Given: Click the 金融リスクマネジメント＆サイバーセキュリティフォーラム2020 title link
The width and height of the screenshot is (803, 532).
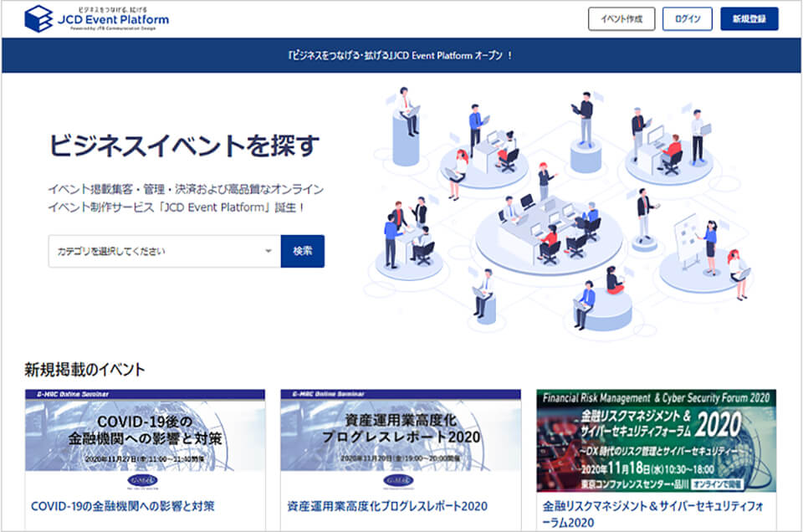Looking at the screenshot, I should [653, 514].
